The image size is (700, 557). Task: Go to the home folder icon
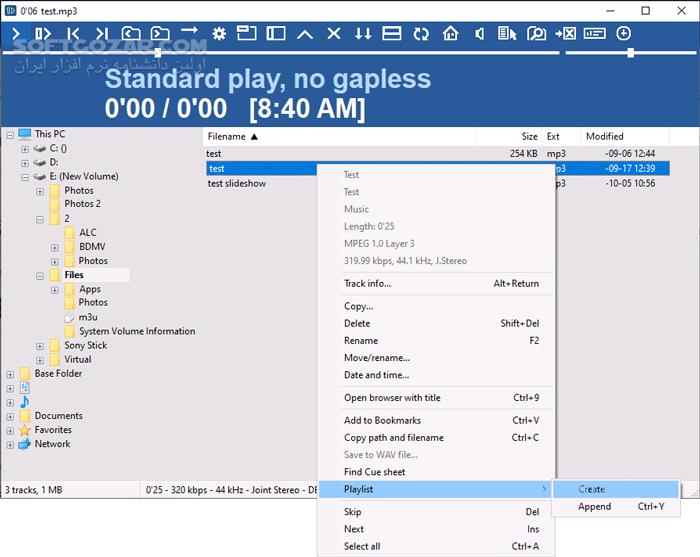click(450, 34)
